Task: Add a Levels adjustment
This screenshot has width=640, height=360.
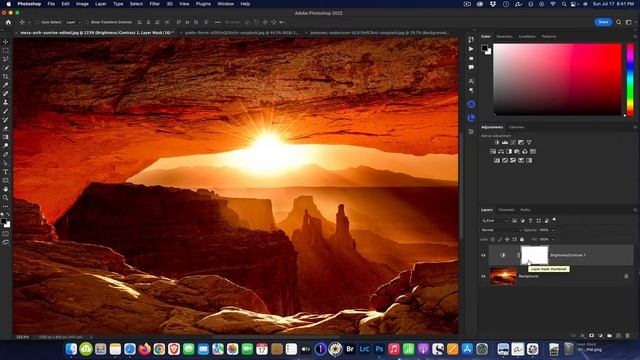Action: pyautogui.click(x=505, y=142)
